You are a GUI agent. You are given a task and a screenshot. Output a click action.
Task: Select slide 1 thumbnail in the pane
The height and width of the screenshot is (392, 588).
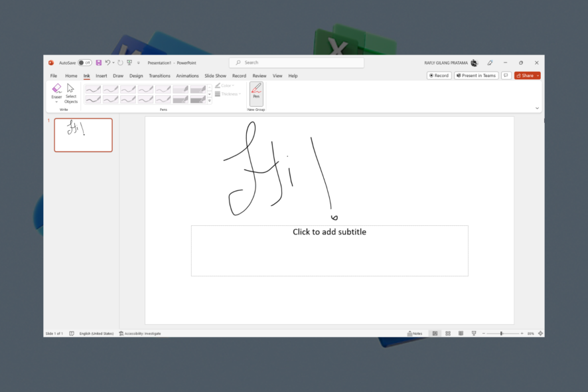coord(83,135)
